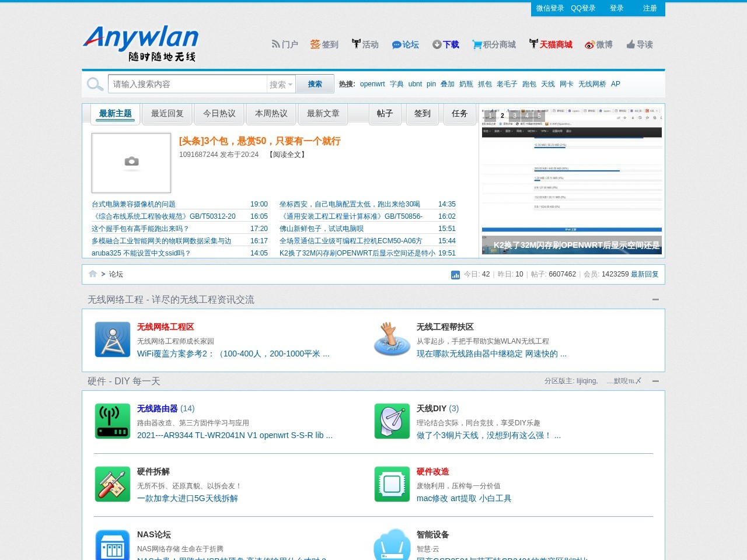Viewport: 747px width, 560px height.
Task: Open the hardware modification chip icon
Action: point(392,484)
